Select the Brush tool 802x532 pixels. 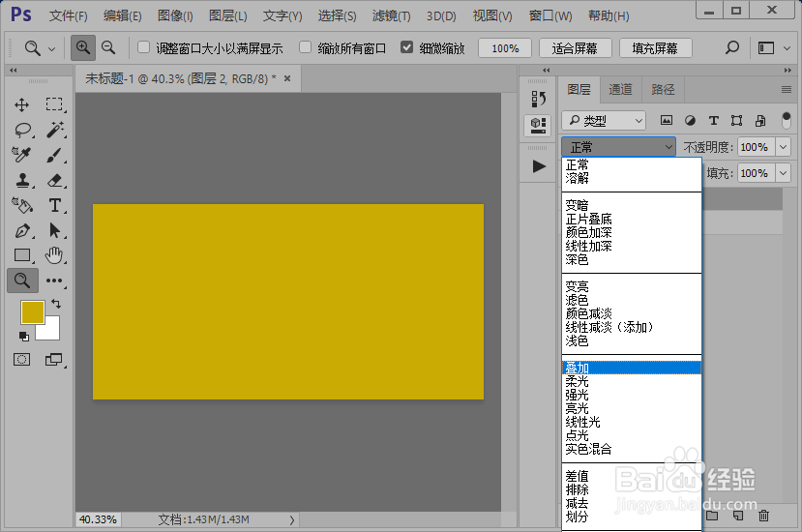click(54, 155)
